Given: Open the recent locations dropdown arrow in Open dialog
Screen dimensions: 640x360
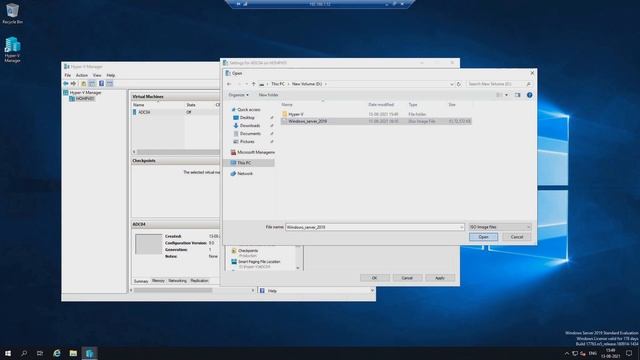Looking at the screenshot, I should [246, 84].
